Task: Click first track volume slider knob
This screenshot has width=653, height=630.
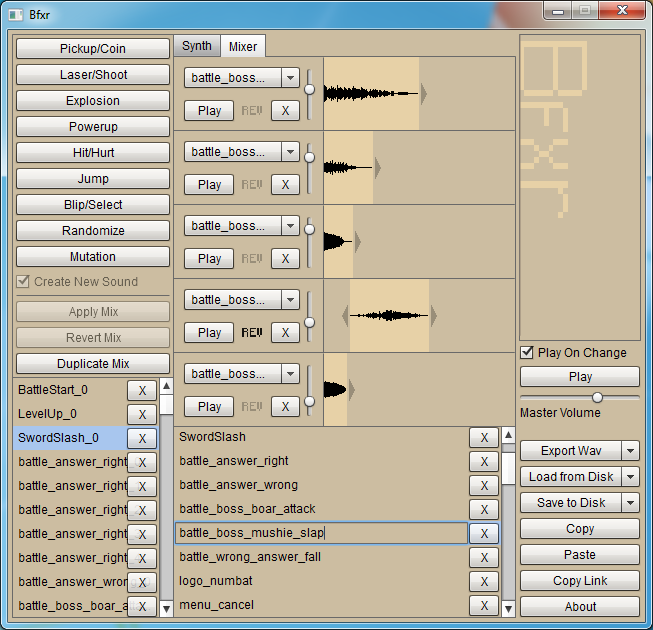Action: (x=309, y=90)
